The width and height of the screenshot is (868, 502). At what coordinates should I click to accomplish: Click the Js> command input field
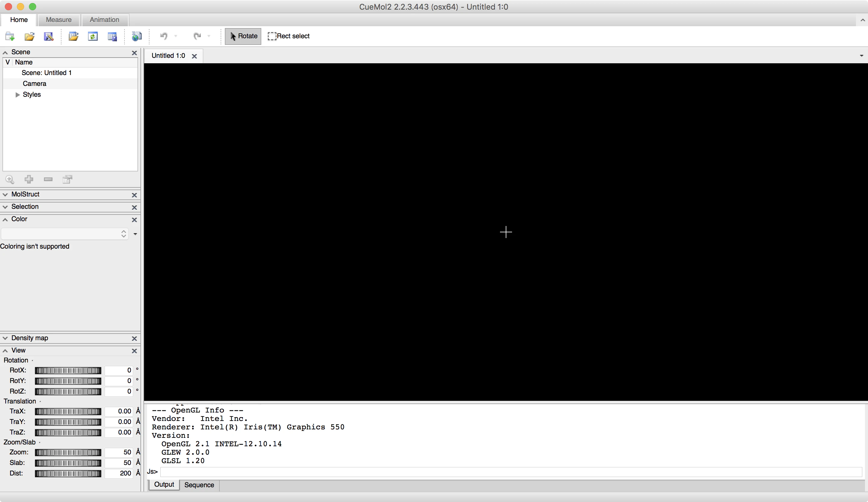tap(511, 472)
